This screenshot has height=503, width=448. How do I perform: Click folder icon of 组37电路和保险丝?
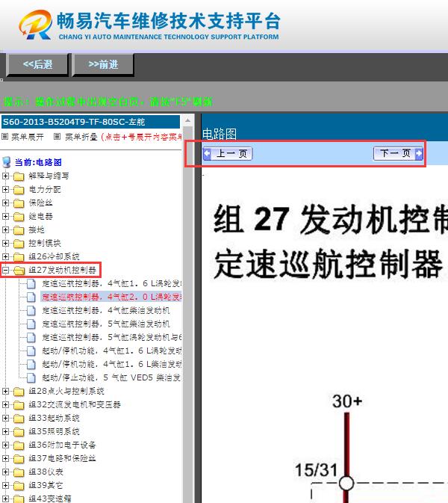click(19, 459)
